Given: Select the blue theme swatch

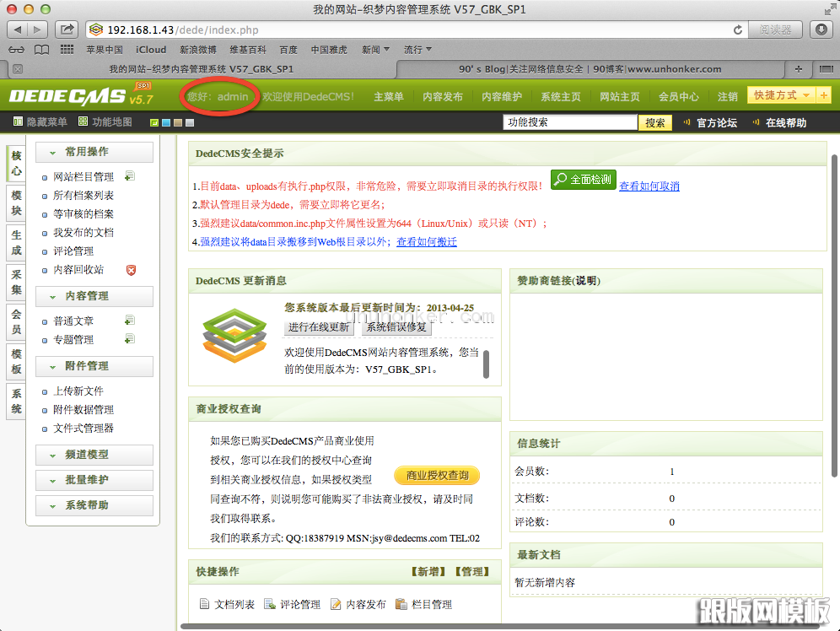Looking at the screenshot, I should pos(166,122).
